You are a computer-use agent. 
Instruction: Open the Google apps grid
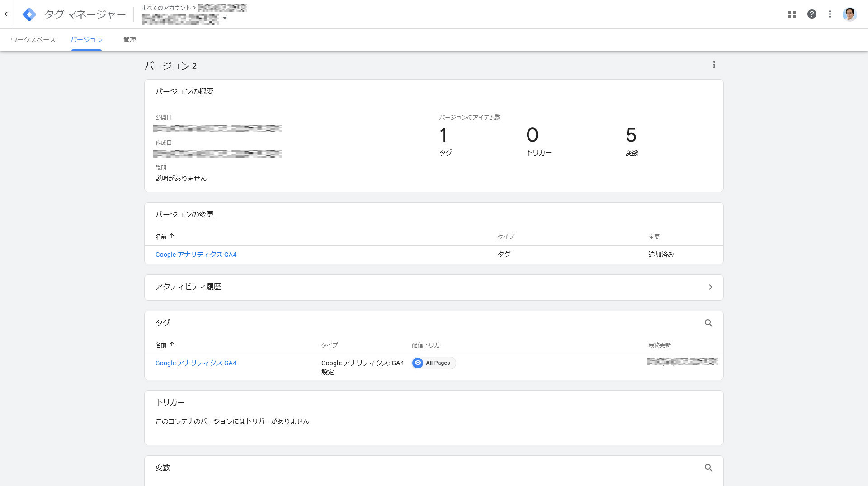tap(792, 14)
